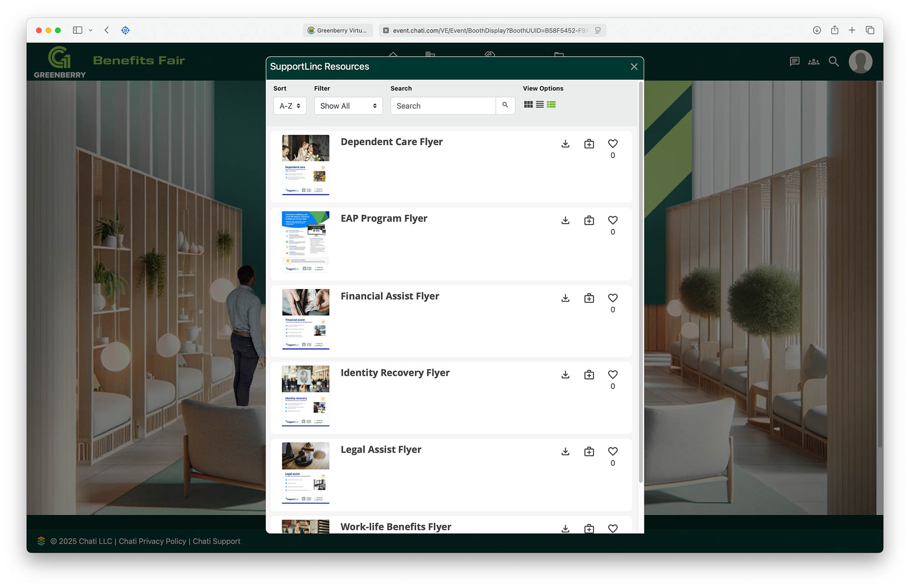Click the search magnifier button in resources

[x=505, y=106]
